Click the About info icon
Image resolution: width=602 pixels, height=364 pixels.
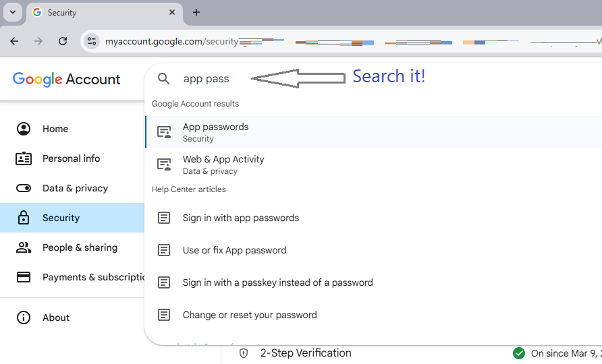tap(24, 317)
